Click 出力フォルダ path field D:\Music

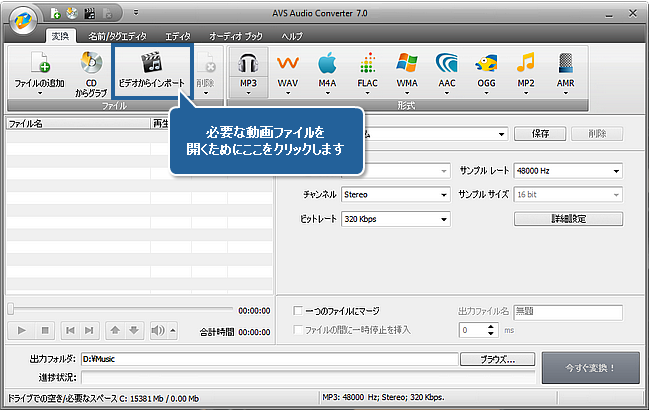(x=269, y=359)
